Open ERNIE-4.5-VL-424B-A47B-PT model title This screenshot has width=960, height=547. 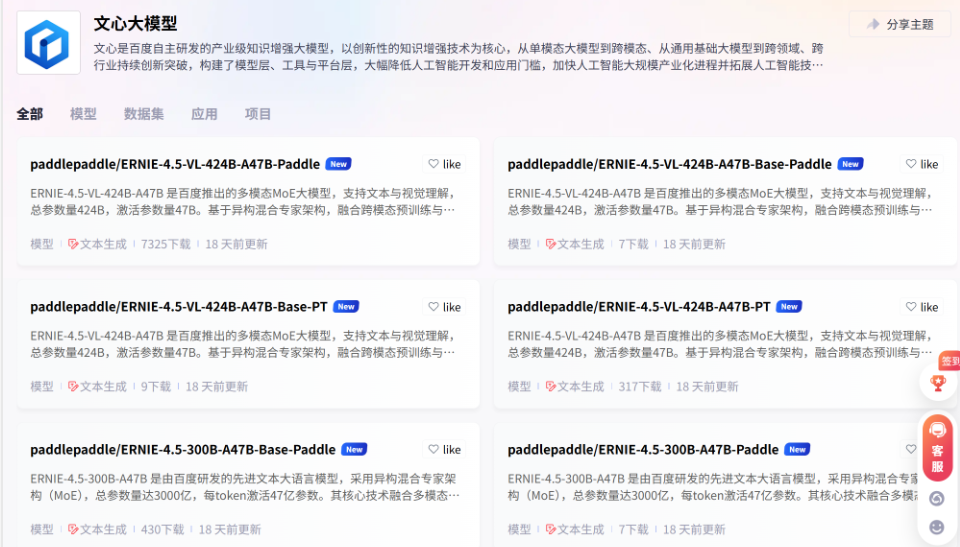pos(639,307)
